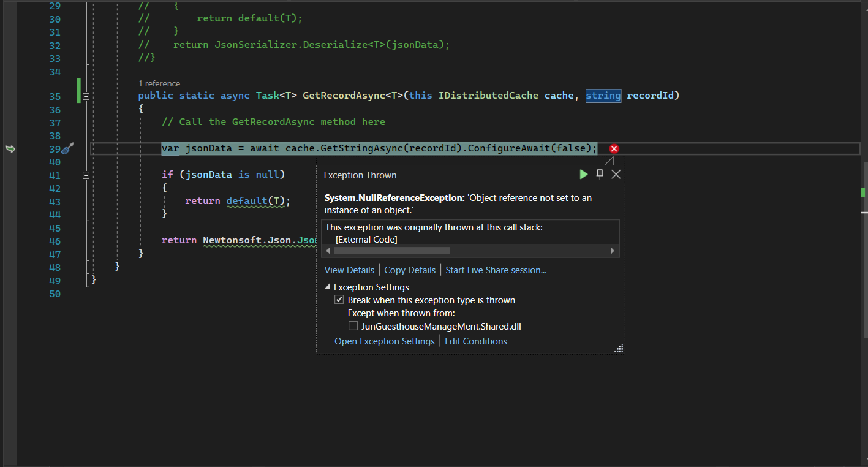Click 'JsonSerializer.Deserialize<T>(jsonData)' commented line 32

tap(329, 45)
